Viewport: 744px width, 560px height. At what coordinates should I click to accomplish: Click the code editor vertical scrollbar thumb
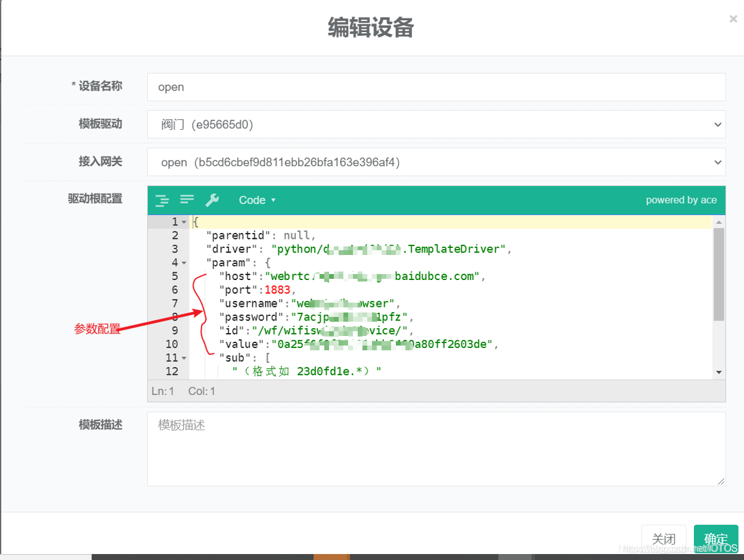(x=719, y=274)
